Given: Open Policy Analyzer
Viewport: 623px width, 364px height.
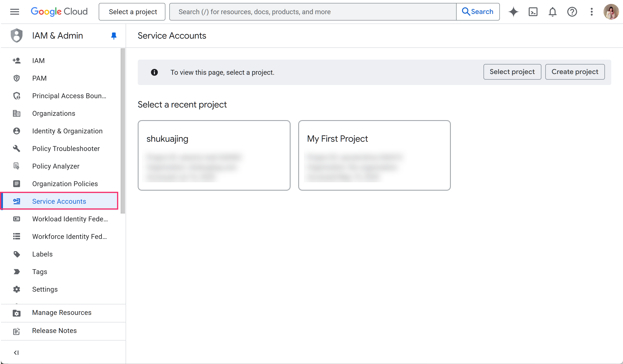Looking at the screenshot, I should click(60, 166).
